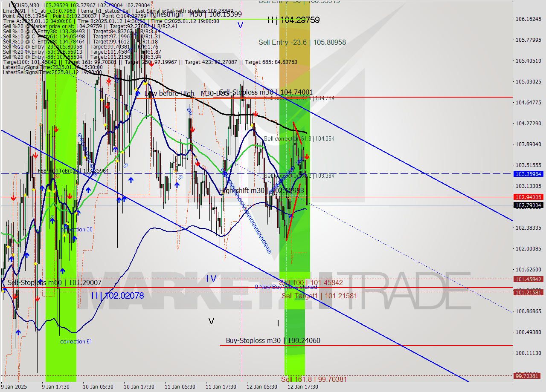Select the 'Sell Entry -23.6 | 105.80958' label
546x392 pixels.
(302, 42)
